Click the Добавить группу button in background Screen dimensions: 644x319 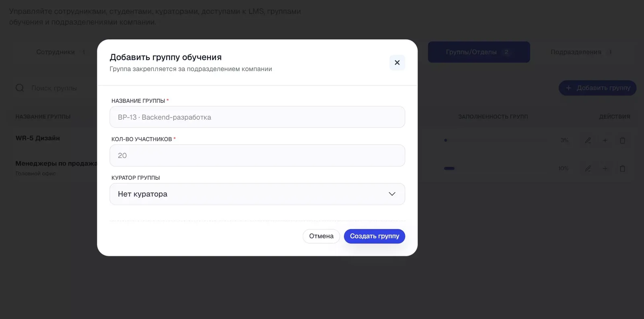click(x=597, y=88)
